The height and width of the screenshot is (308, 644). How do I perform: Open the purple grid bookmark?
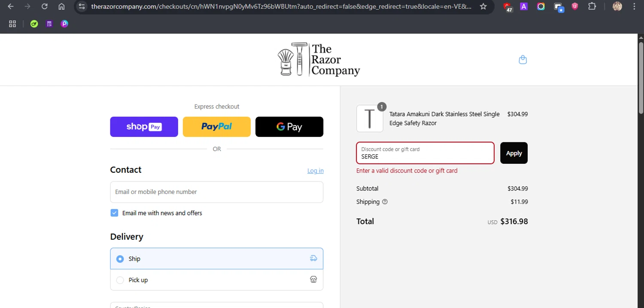(49, 24)
